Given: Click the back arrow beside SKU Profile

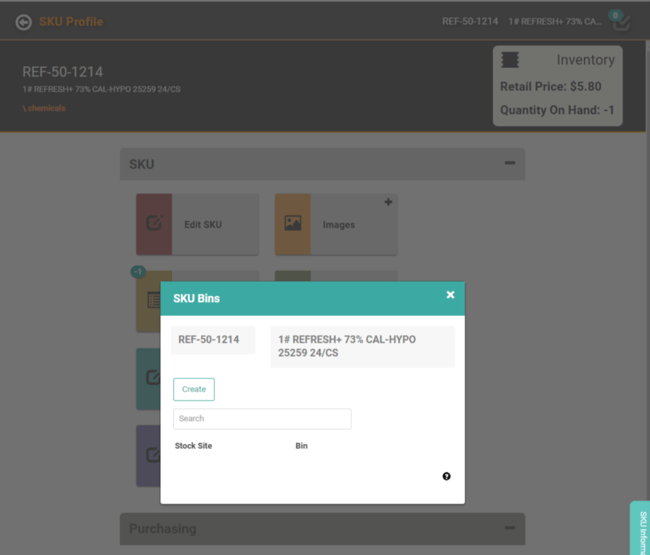Looking at the screenshot, I should click(x=23, y=22).
